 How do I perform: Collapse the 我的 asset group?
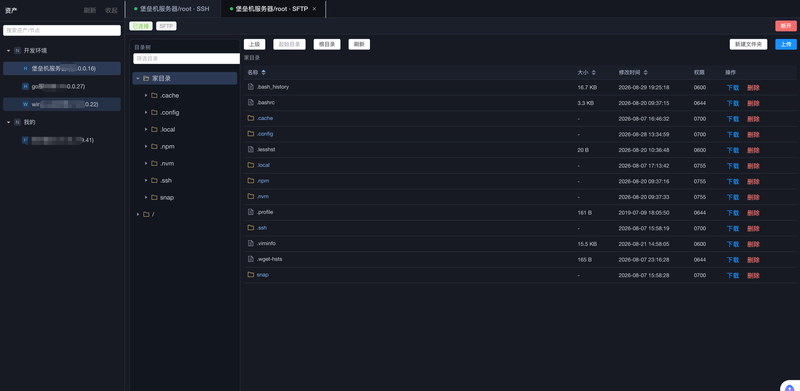pos(8,122)
